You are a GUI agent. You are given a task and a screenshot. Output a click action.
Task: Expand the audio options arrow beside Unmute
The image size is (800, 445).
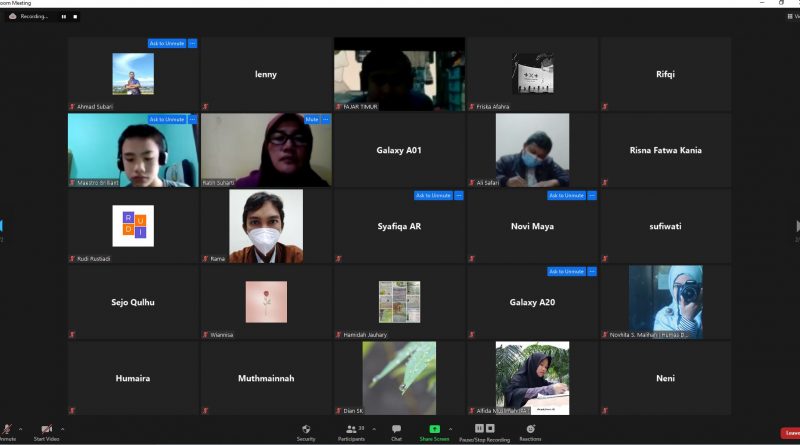21,429
